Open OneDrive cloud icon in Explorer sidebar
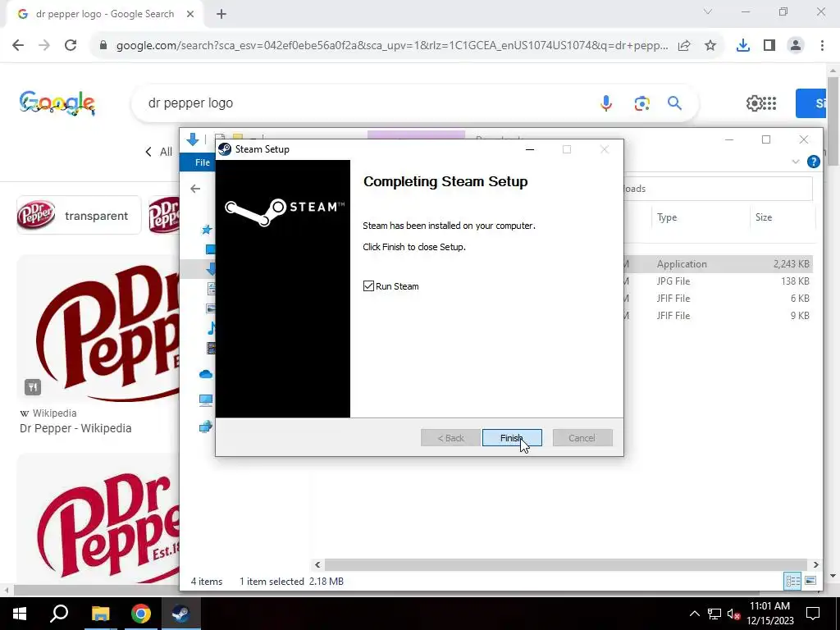 pos(206,374)
